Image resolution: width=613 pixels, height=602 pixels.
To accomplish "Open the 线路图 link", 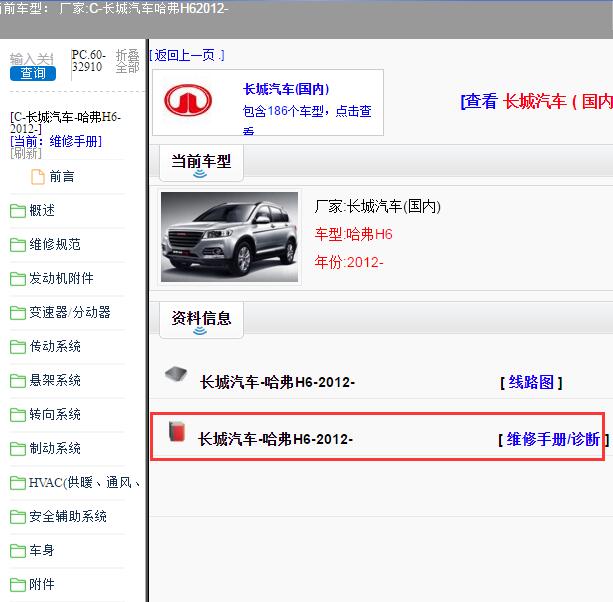I will coord(531,382).
